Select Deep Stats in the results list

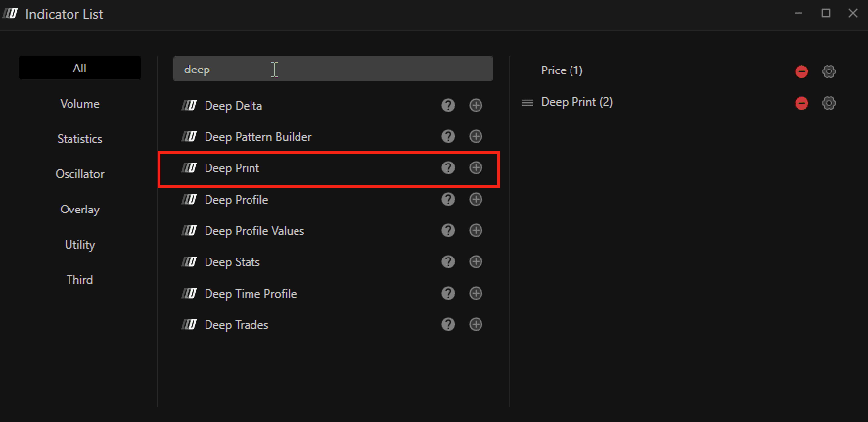tap(232, 262)
